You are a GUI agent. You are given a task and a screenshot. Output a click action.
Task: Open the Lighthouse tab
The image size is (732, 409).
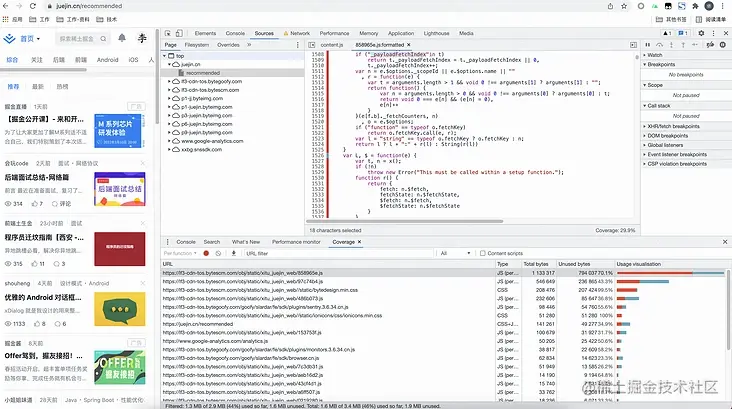coord(436,33)
